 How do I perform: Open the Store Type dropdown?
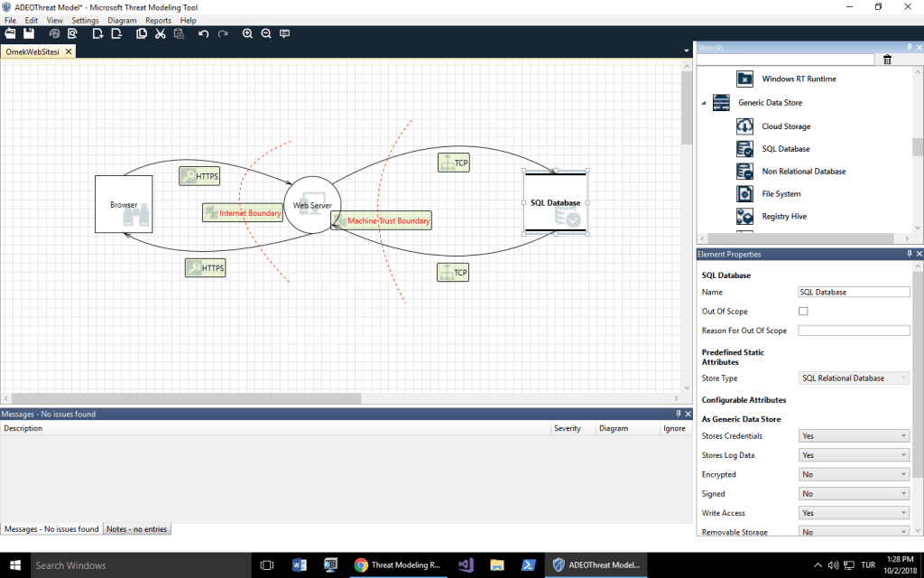click(854, 378)
